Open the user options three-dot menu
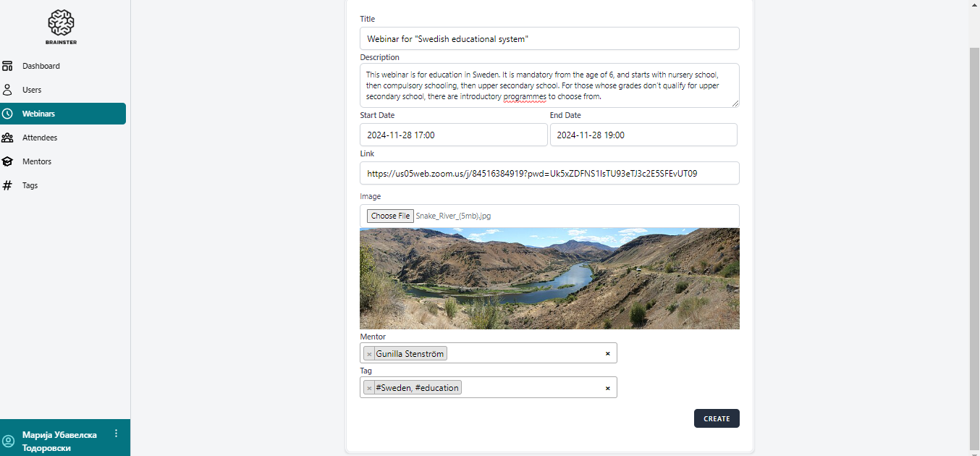Viewport: 980px width, 456px height. [x=116, y=434]
